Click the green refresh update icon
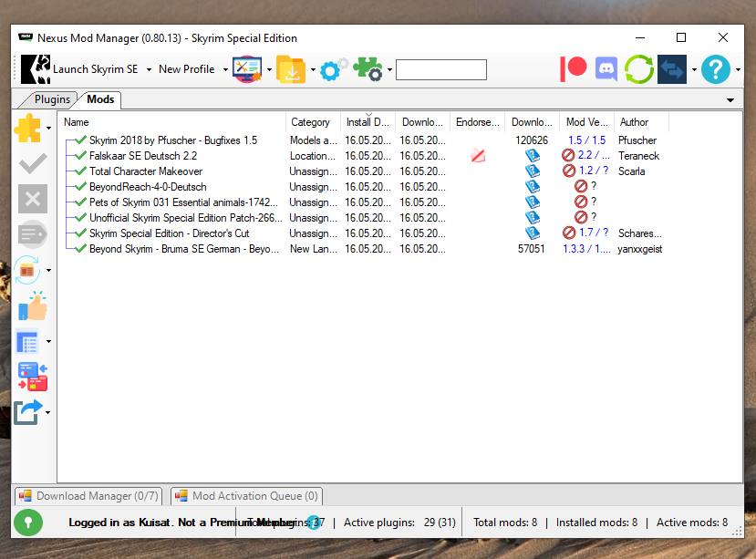The height and width of the screenshot is (559, 756). point(639,69)
